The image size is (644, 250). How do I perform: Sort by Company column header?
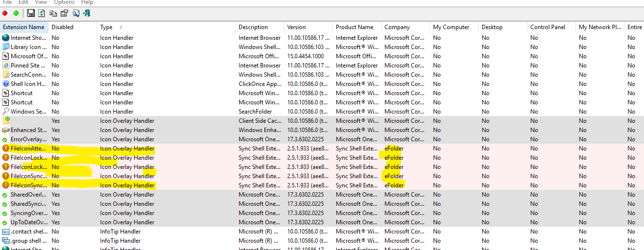pyautogui.click(x=406, y=27)
